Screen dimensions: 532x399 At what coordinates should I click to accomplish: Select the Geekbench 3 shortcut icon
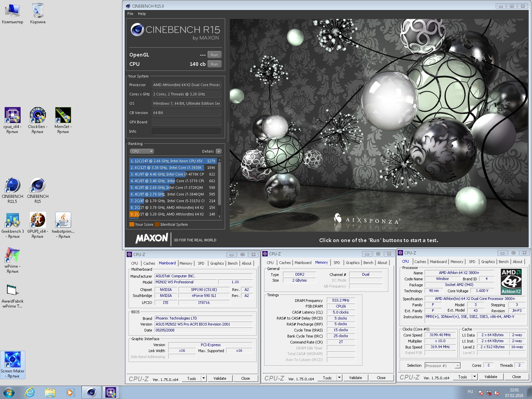click(13, 225)
